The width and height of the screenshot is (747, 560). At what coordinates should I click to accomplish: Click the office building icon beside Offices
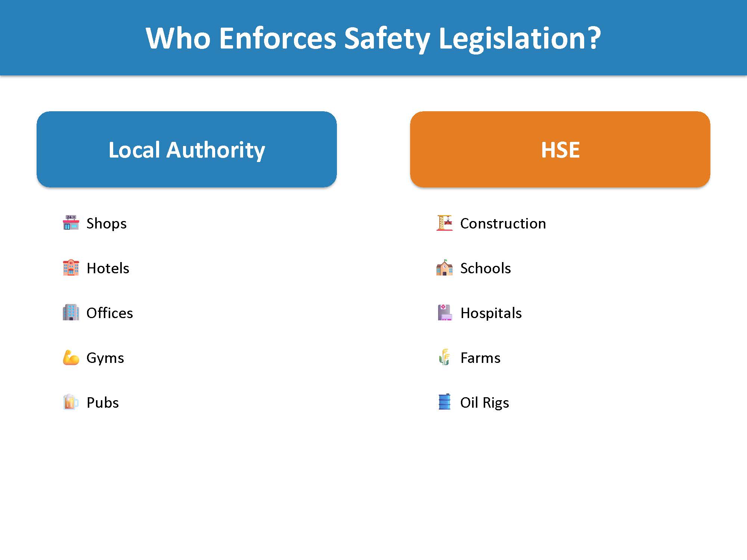pos(71,313)
